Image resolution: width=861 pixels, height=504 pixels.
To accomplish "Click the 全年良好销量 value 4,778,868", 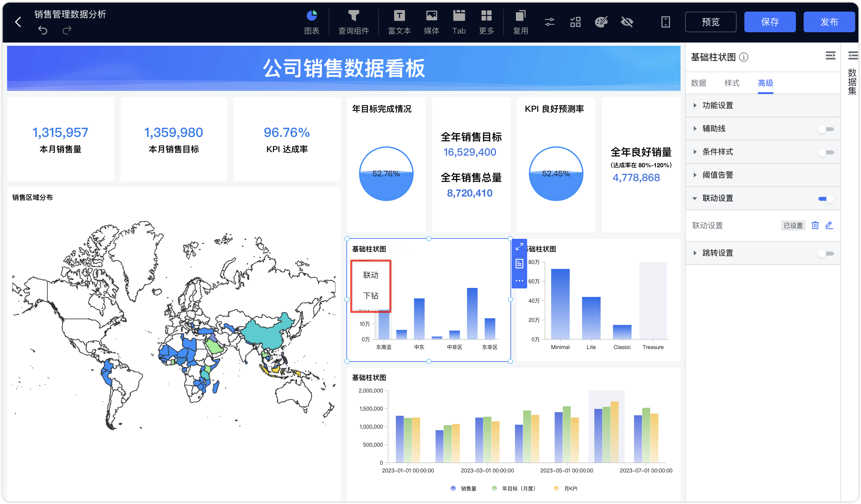I will click(636, 178).
